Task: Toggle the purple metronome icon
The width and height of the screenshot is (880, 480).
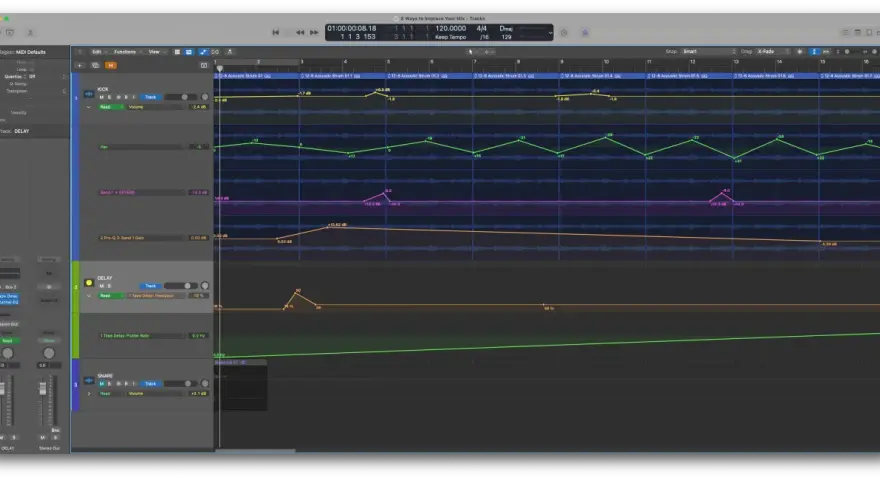Action: [585, 33]
